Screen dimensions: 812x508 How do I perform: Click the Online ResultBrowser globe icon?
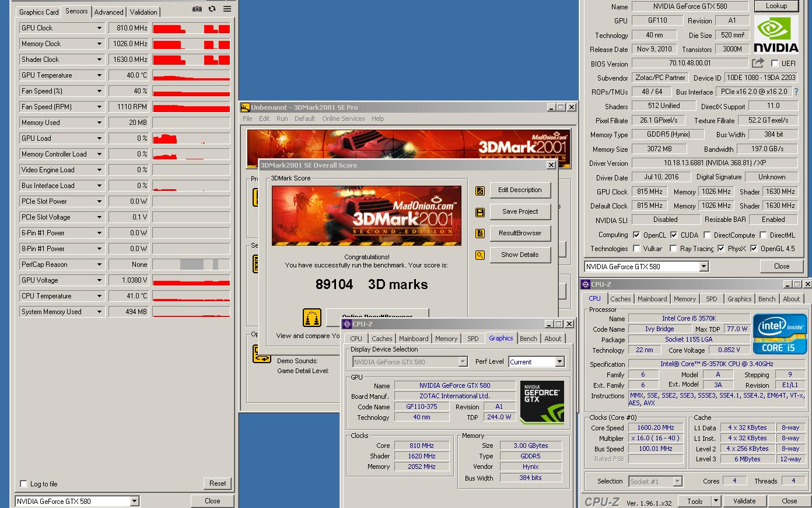tap(312, 318)
